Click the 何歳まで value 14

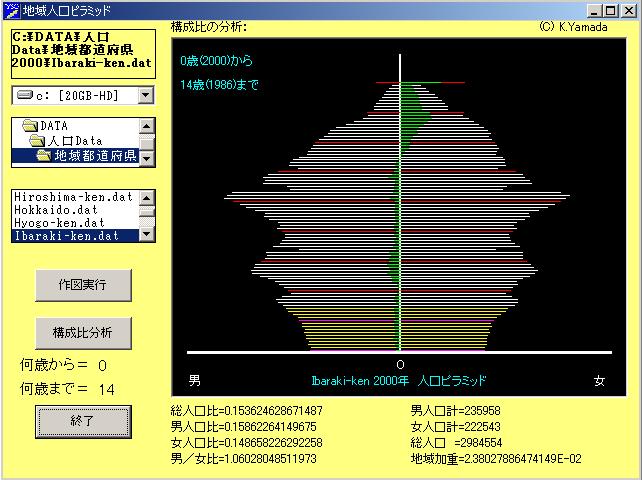pos(106,389)
